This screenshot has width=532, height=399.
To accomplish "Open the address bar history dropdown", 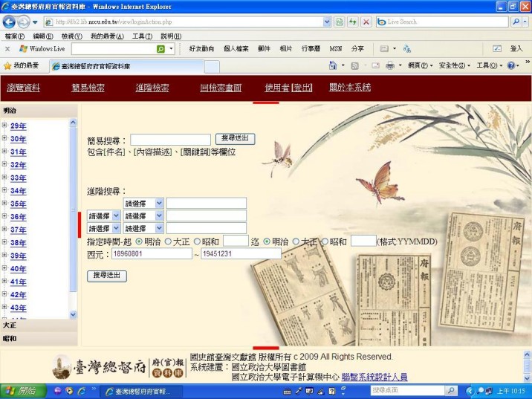I will tap(327, 22).
